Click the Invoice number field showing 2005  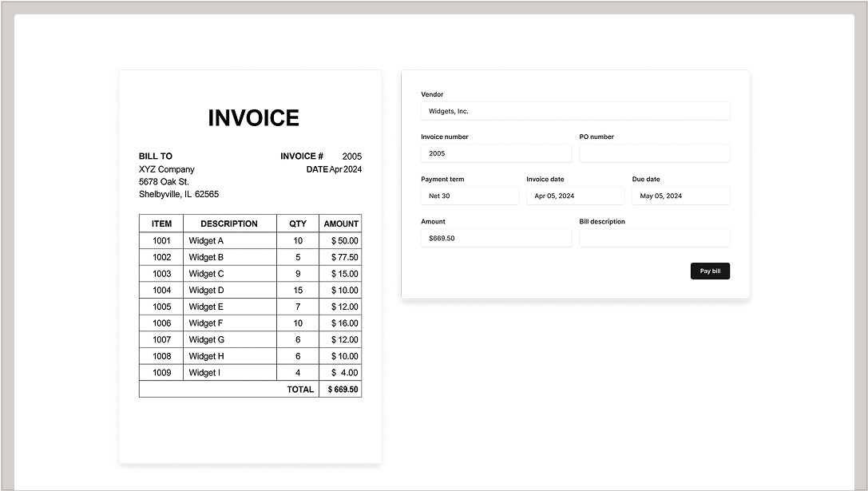tap(496, 153)
